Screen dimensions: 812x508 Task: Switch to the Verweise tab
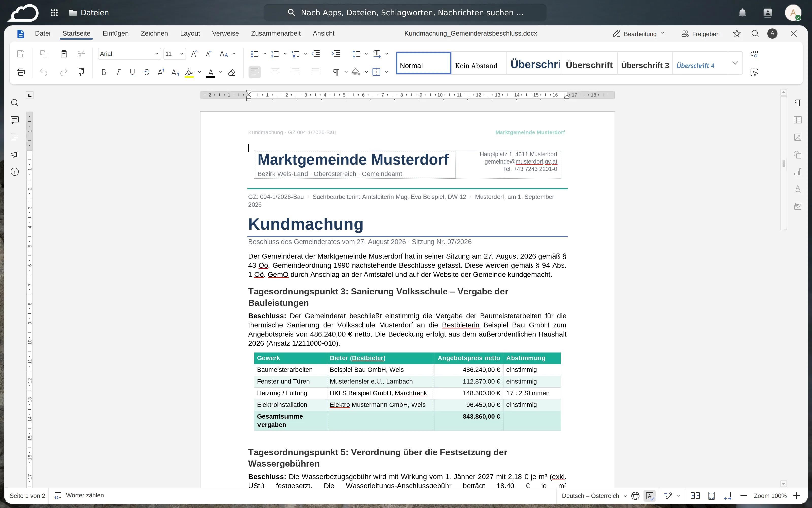[225, 34]
